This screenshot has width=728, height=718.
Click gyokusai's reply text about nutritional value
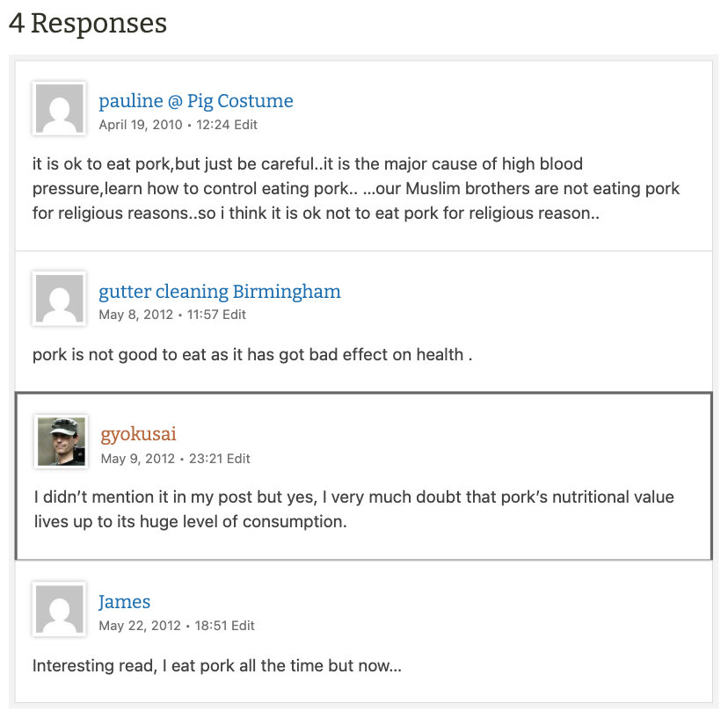353,509
